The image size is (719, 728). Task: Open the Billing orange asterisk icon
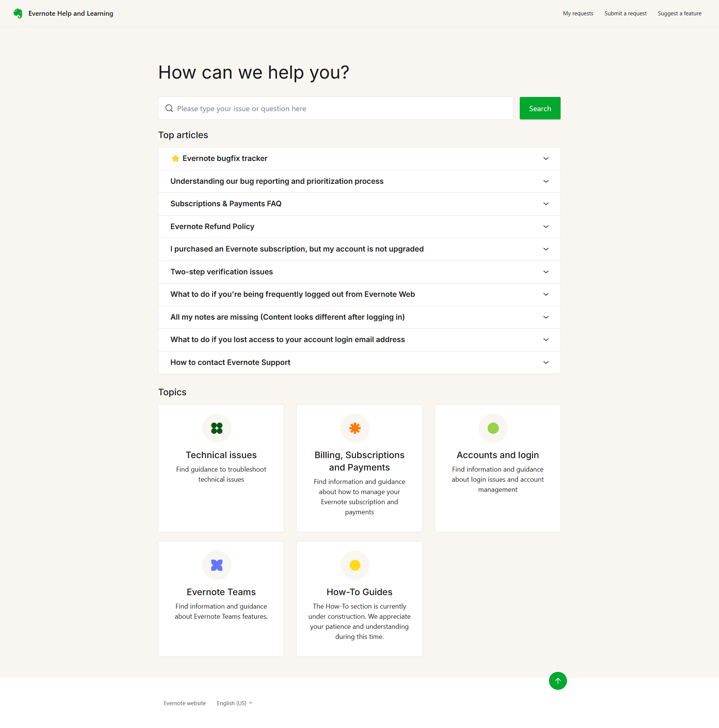355,428
